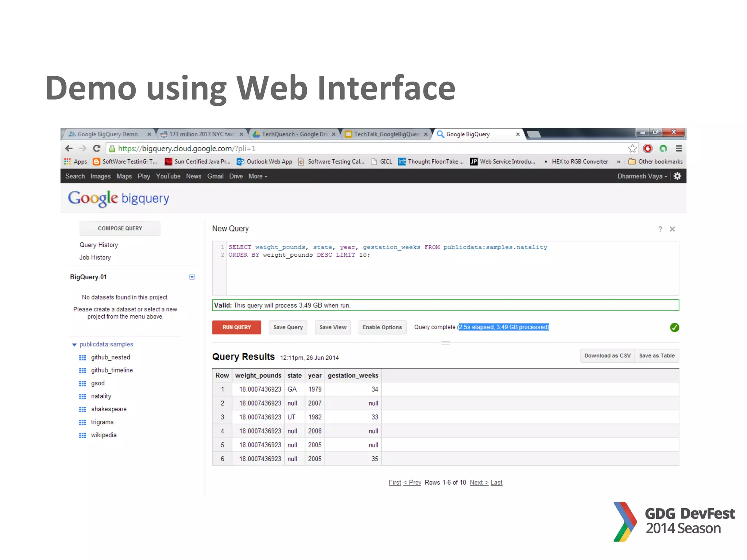
Task: Switch to TechTalk_GoogleBigQuery tab
Action: [x=387, y=134]
